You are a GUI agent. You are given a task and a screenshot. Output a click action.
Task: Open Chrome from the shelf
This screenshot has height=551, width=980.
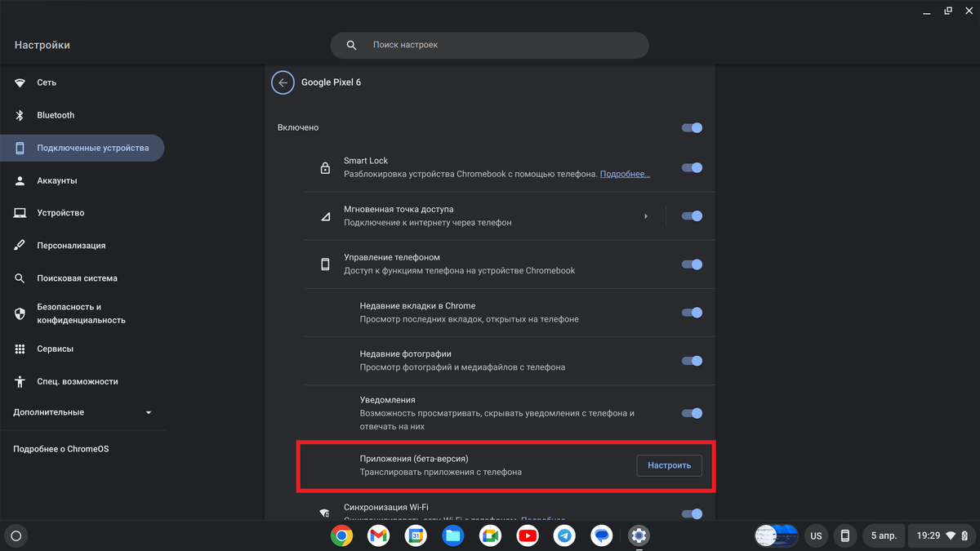click(x=341, y=535)
